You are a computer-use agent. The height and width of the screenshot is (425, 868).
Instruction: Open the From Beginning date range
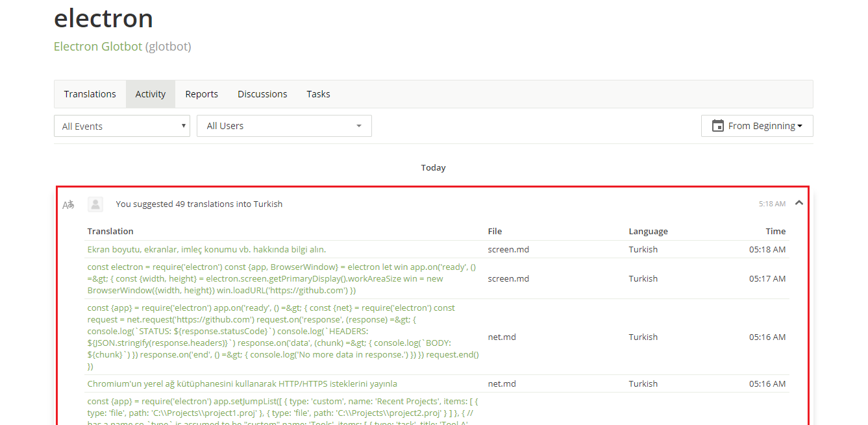pyautogui.click(x=757, y=126)
